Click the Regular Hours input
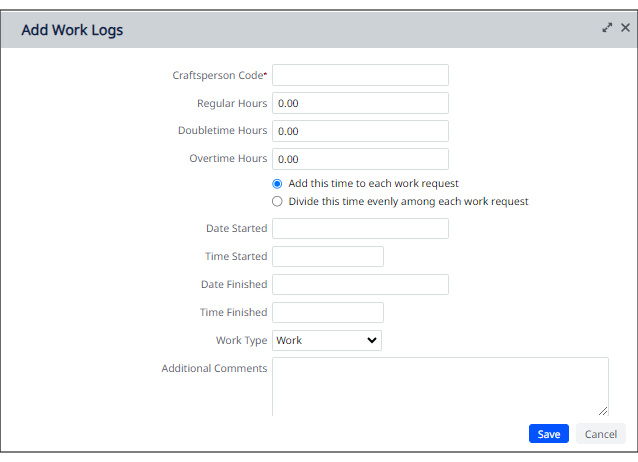638x462 pixels. (360, 103)
